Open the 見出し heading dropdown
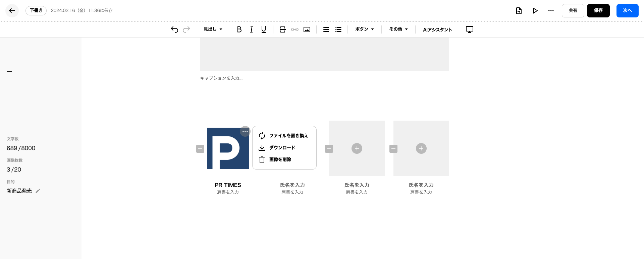Viewport: 644px width, 259px height. tap(213, 29)
